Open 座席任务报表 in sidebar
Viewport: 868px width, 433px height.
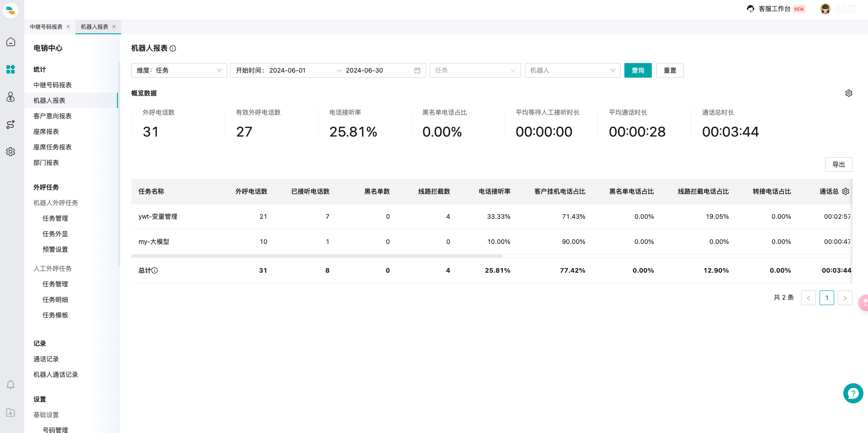(53, 147)
